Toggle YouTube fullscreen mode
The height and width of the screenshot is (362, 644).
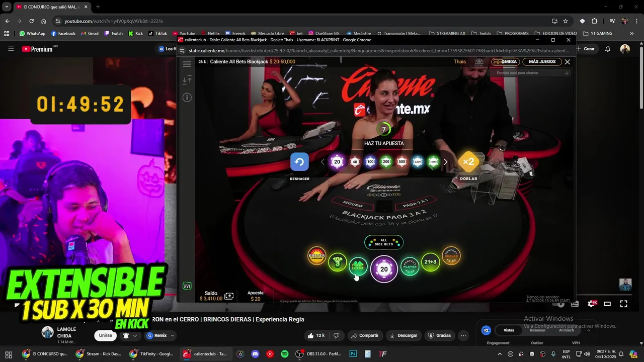(624, 304)
